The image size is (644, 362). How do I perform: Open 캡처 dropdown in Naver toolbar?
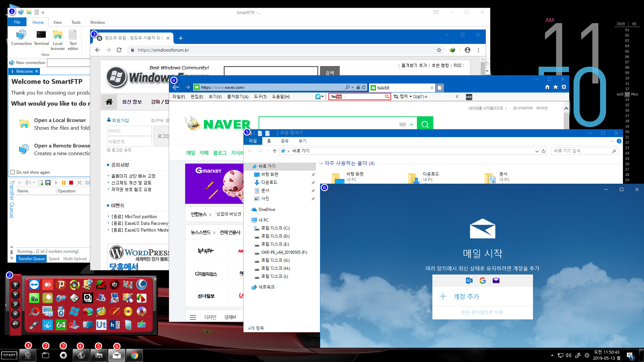[x=410, y=97]
